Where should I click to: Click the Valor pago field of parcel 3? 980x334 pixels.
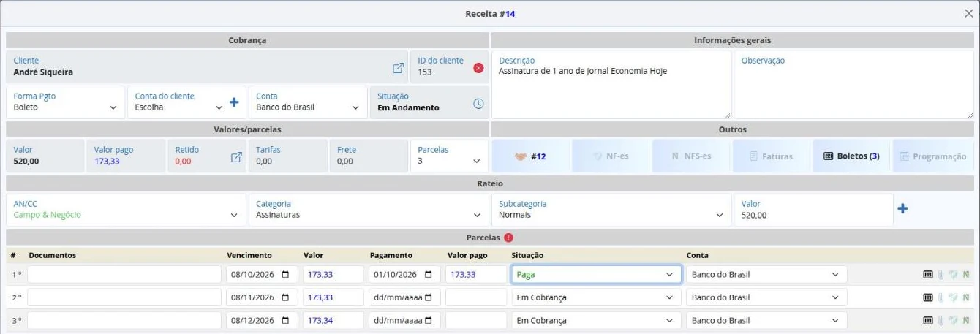tap(476, 320)
